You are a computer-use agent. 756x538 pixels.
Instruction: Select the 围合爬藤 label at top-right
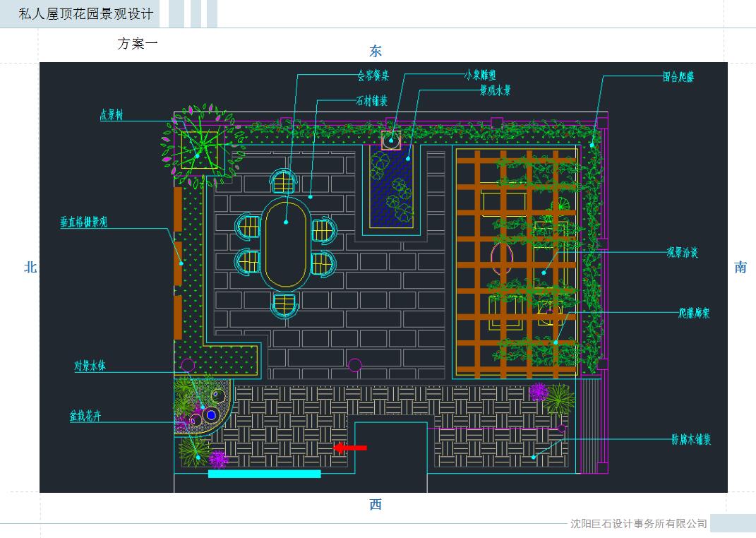(678, 77)
